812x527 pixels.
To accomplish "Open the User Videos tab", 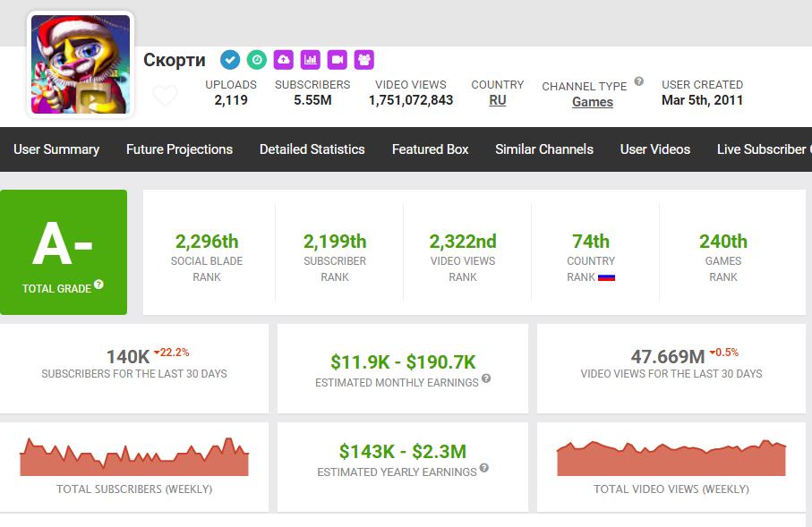I will tap(655, 149).
